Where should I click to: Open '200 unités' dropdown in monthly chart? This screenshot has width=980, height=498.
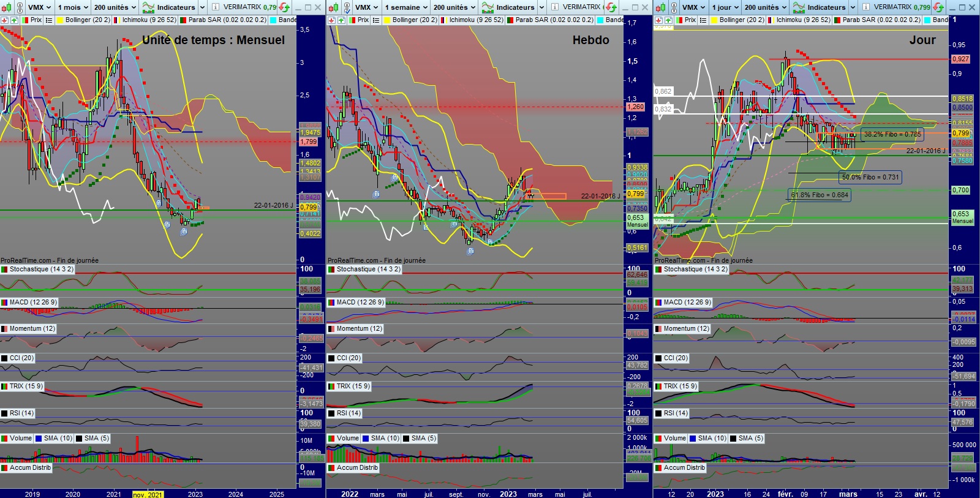[115, 7]
